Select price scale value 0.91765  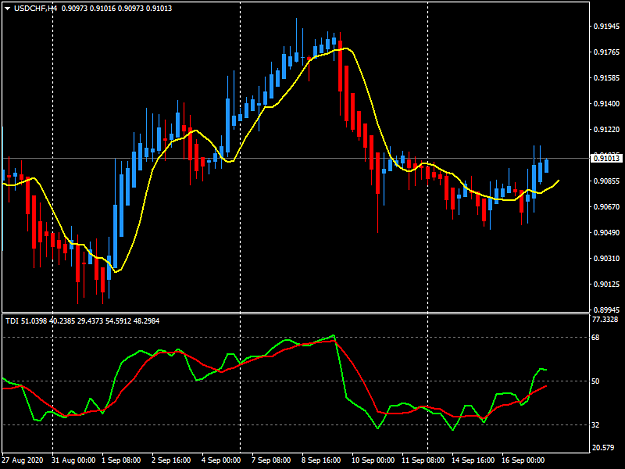(607, 52)
